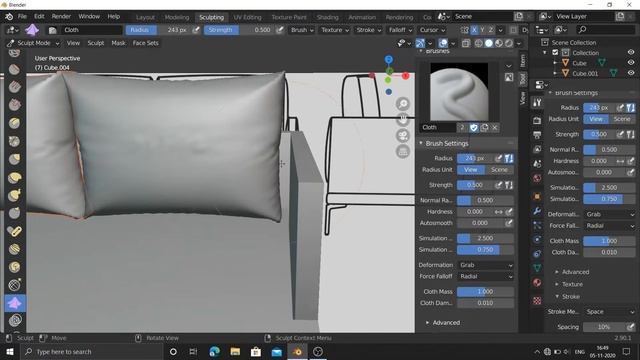Open Modifier properties wrench icon
The width and height of the screenshot is (640, 360).
click(x=537, y=211)
